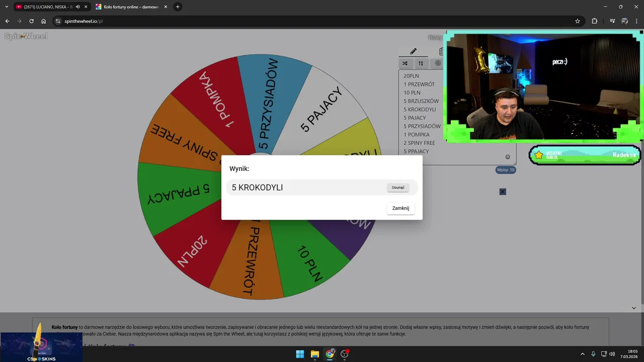Select the 5 BRZUSZKÓW entry line
This screenshot has width=644, height=362.
[x=421, y=101]
